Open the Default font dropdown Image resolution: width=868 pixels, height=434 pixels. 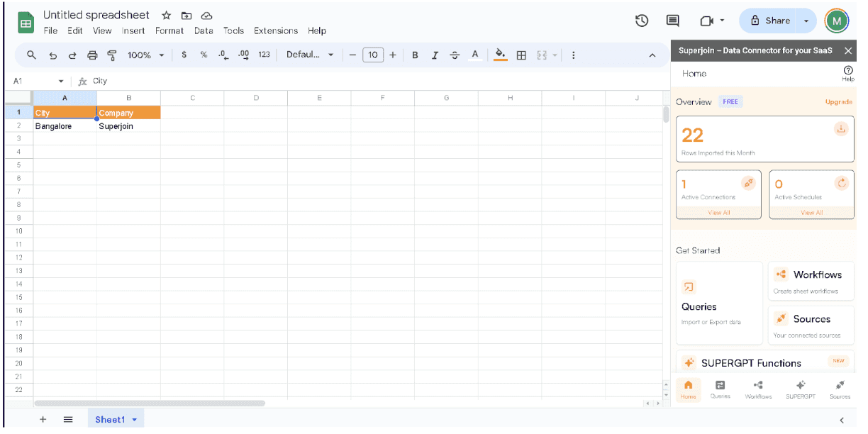point(310,55)
